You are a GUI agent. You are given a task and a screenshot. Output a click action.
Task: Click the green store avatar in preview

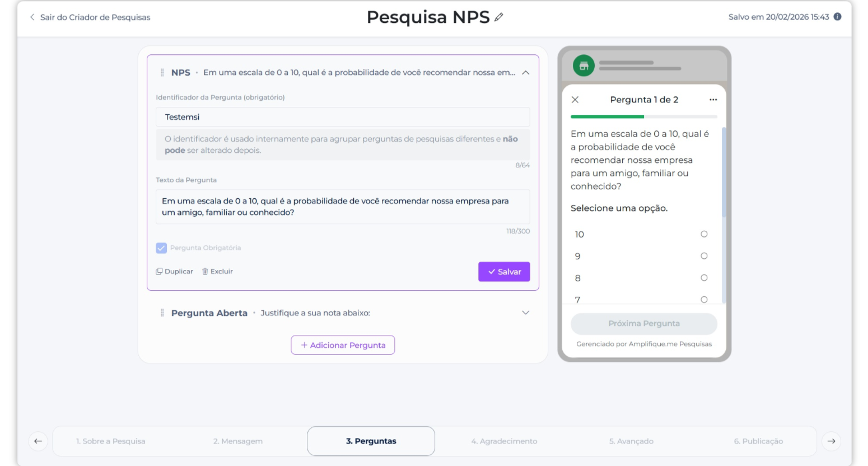pyautogui.click(x=584, y=66)
